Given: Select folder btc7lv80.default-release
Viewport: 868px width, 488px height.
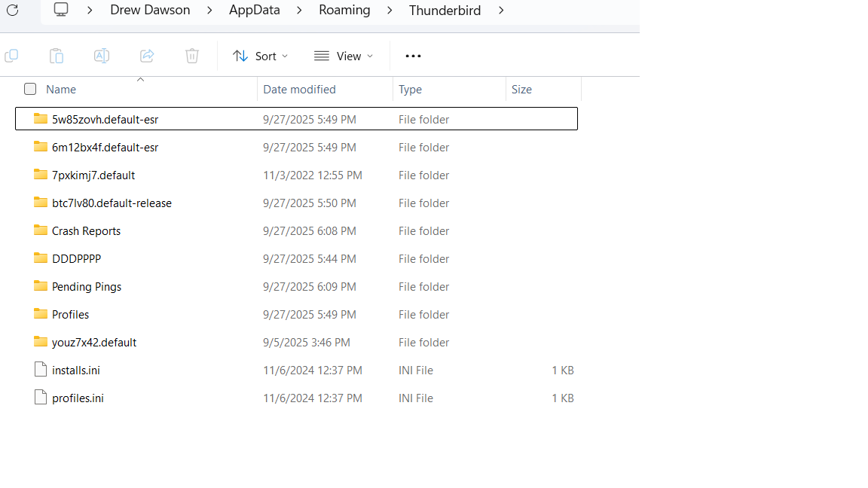Looking at the screenshot, I should [296, 203].
